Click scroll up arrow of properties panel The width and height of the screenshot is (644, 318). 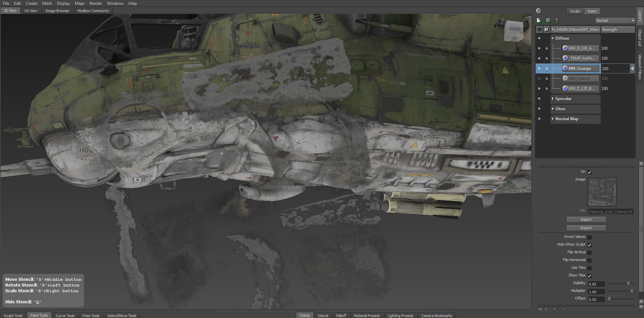(x=641, y=164)
